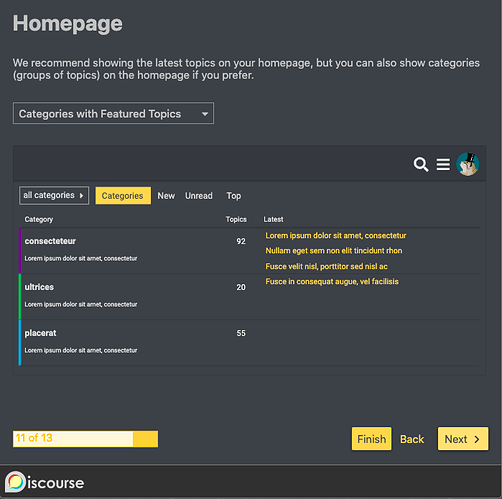The height and width of the screenshot is (499, 502).
Task: Click the consecteteur category description text
Action: click(81, 258)
